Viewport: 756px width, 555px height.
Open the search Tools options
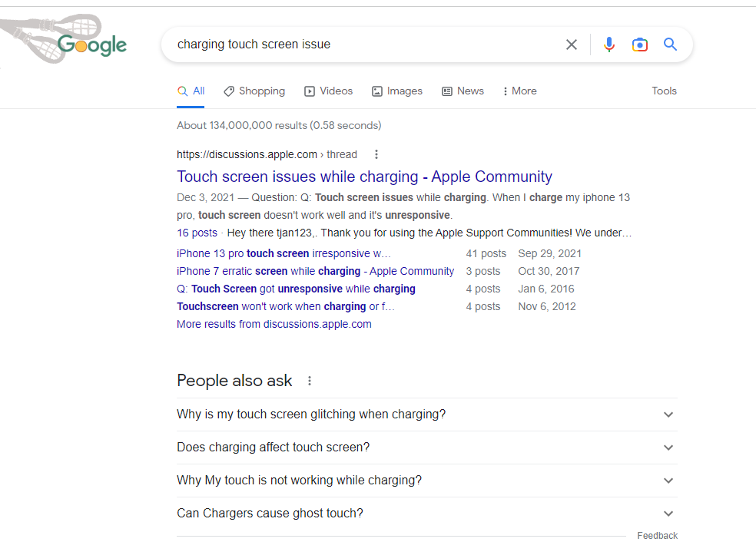[664, 91]
